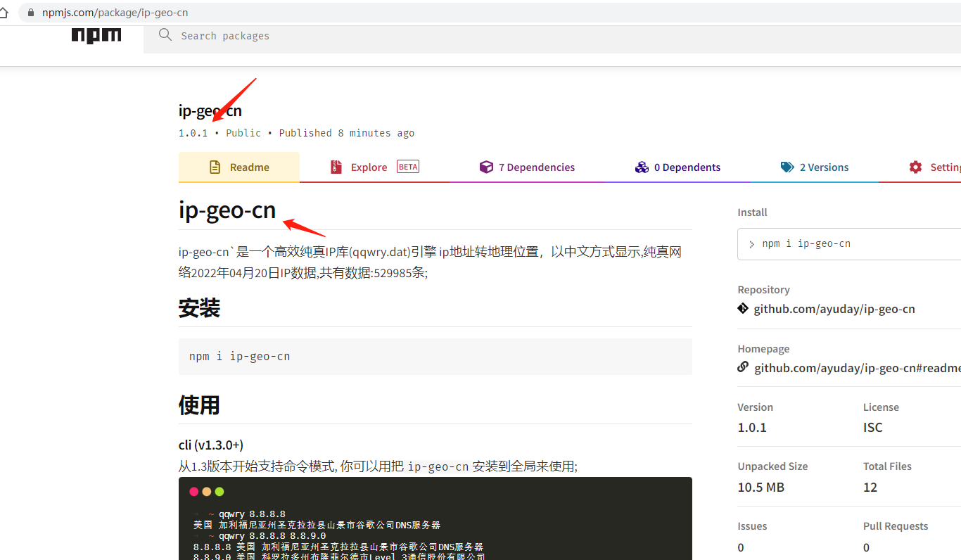The image size is (961, 560).
Task: Click the yellow terminal dot
Action: 207,492
